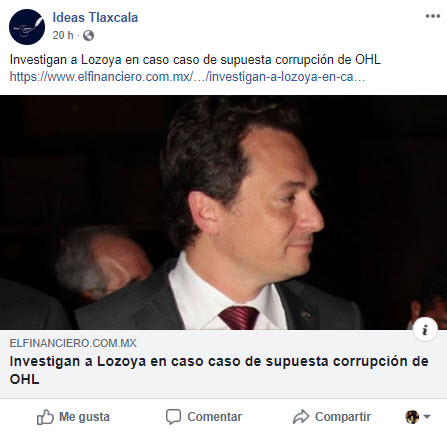Image resolution: width=447 pixels, height=434 pixels.
Task: Open the Ideas Tlaxcala profile avatar
Action: tap(27, 27)
